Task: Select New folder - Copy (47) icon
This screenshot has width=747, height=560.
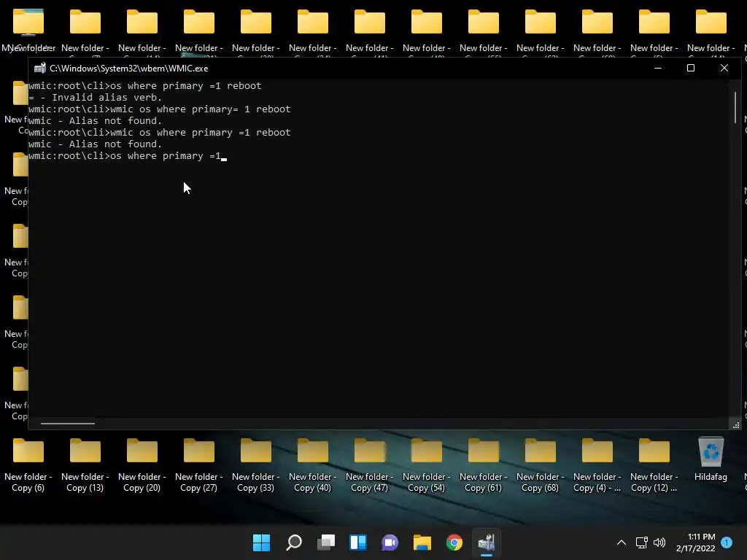Action: coord(370,464)
